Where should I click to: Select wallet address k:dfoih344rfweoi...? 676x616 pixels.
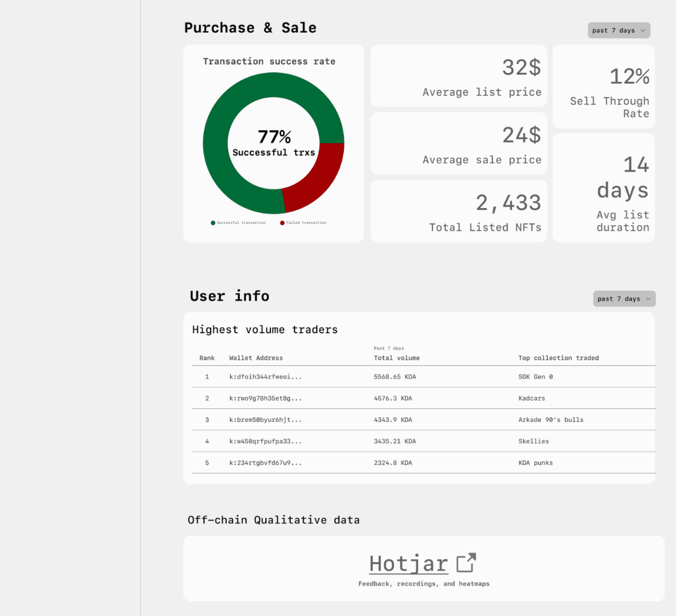click(x=265, y=377)
